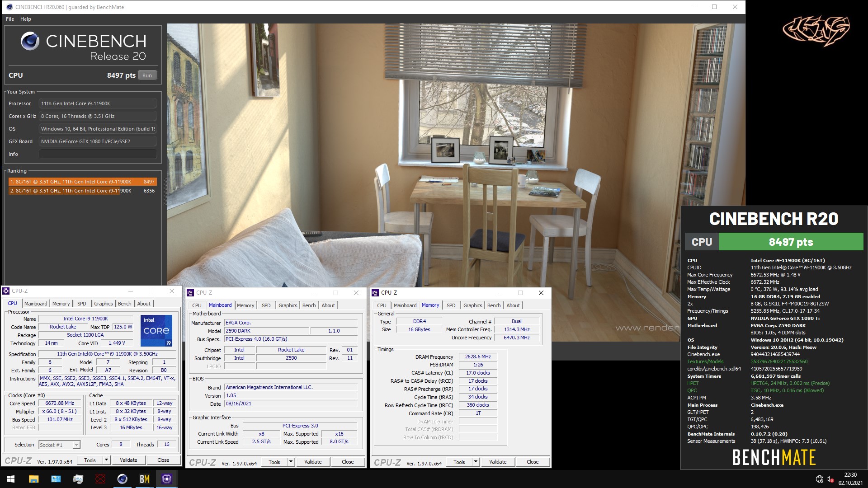Click Validate in left CPU-Z window
The width and height of the screenshot is (868, 488).
(x=128, y=460)
